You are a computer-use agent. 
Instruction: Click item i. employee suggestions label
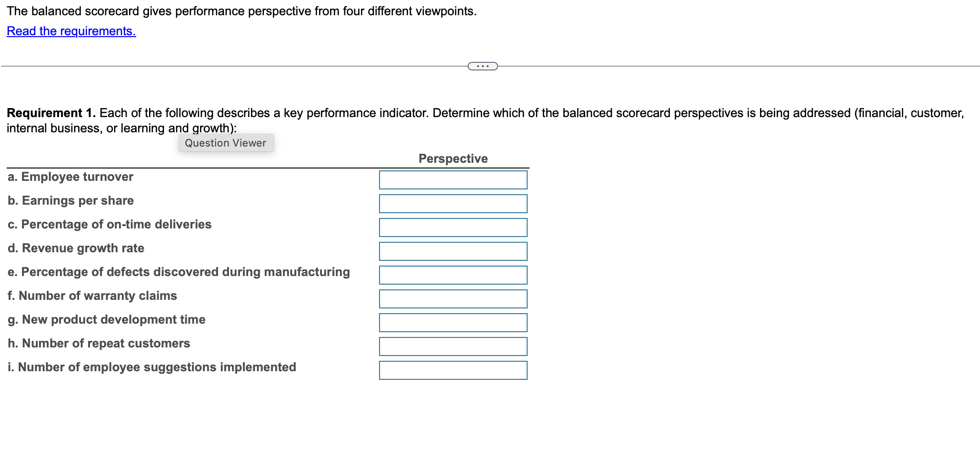pos(151,367)
